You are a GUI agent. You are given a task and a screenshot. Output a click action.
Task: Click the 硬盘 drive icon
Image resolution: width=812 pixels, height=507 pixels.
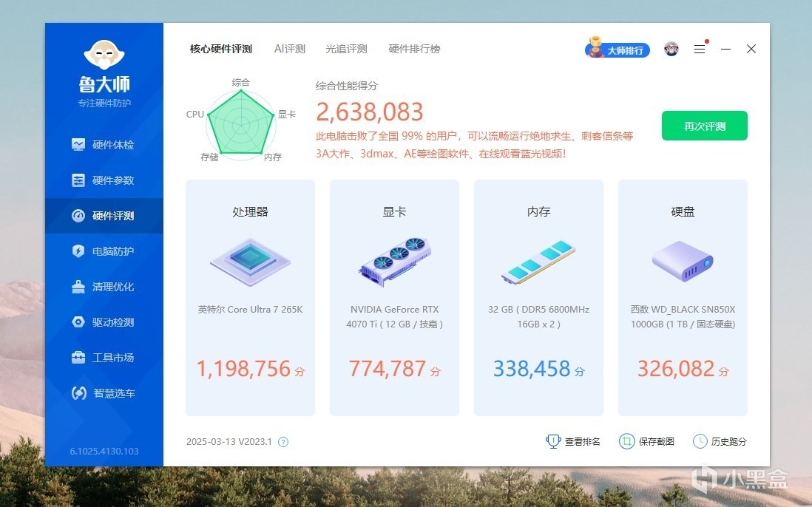(x=683, y=262)
